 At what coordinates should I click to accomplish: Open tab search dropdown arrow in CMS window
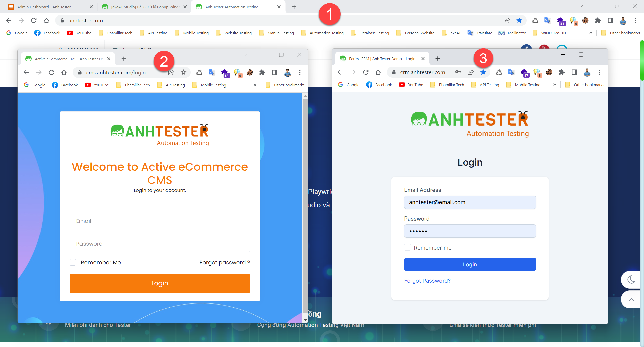click(245, 55)
